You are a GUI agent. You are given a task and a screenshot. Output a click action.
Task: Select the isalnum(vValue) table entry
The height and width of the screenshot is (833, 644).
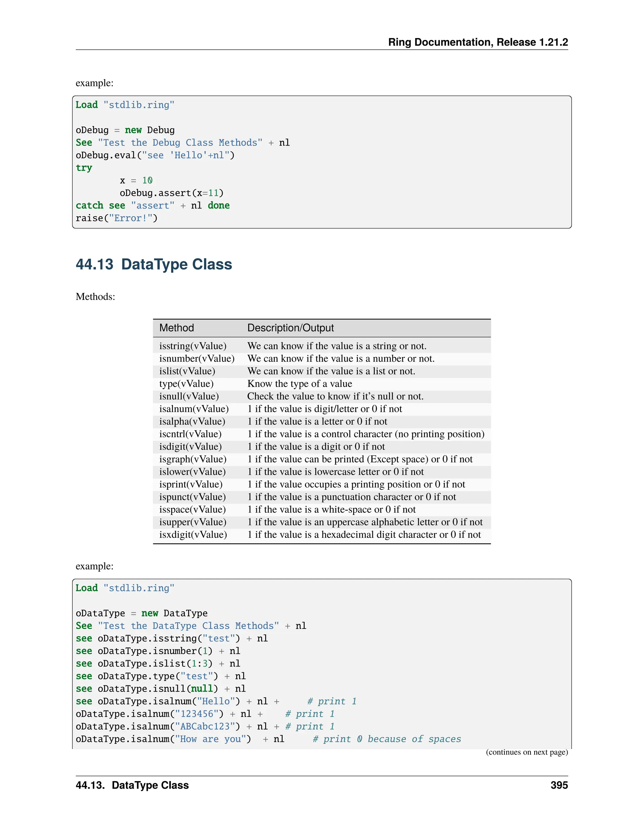click(x=194, y=409)
